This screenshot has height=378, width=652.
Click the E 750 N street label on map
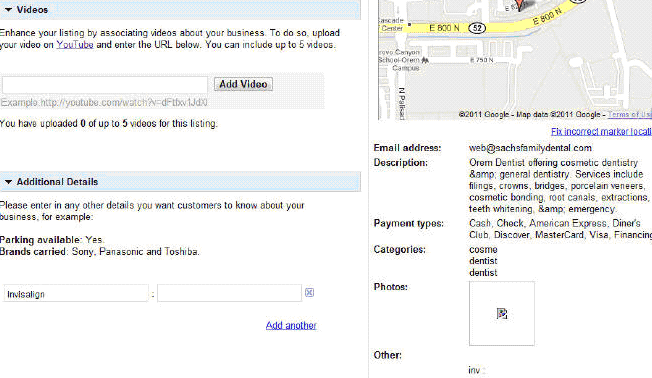(481, 60)
